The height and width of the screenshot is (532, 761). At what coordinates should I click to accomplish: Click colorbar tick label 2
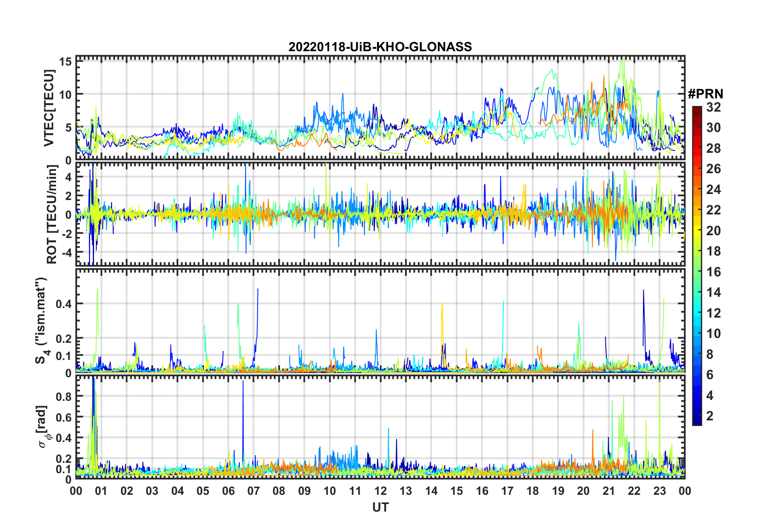pos(710,416)
